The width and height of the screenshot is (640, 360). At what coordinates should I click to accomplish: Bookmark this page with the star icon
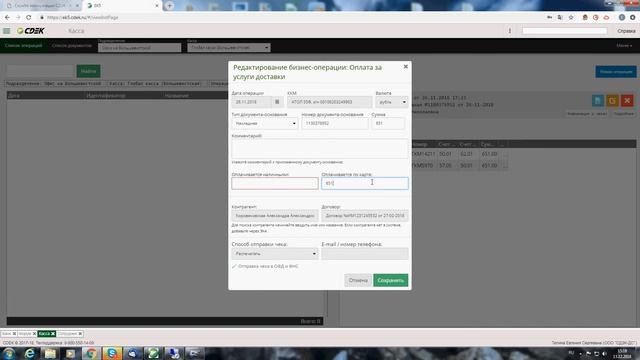coord(571,18)
